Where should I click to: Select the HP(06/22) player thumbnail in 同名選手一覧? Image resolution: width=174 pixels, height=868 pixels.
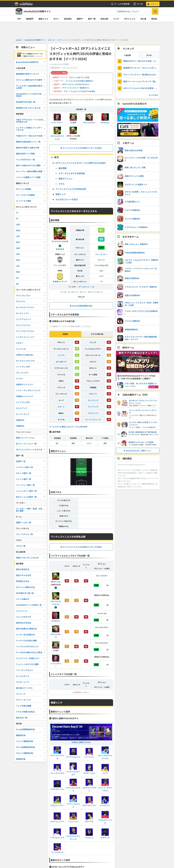105,117
